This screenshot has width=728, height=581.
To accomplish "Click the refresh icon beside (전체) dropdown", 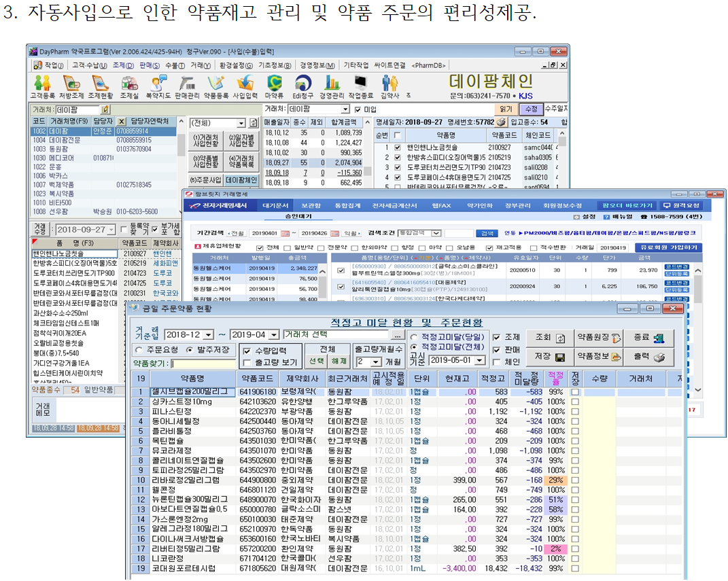I will click(254, 123).
